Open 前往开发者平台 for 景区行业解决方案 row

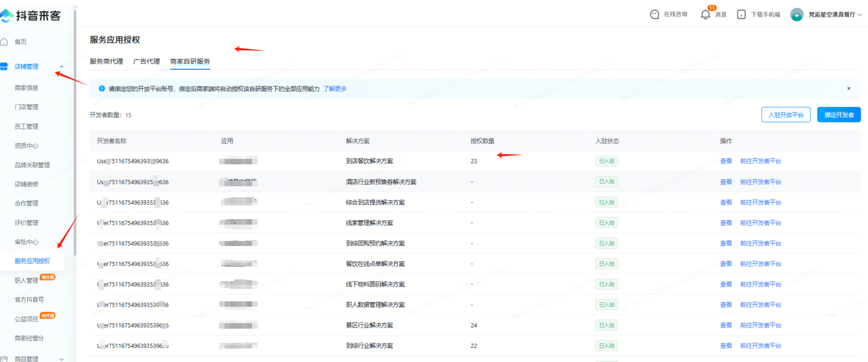tap(760, 325)
